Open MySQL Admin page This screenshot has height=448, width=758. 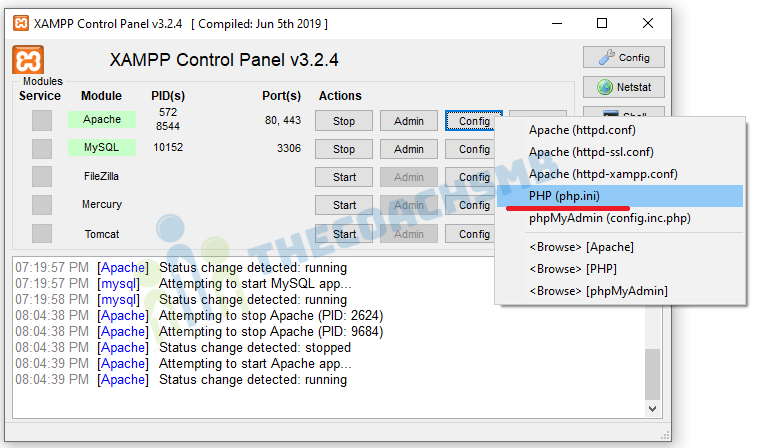[x=408, y=149]
